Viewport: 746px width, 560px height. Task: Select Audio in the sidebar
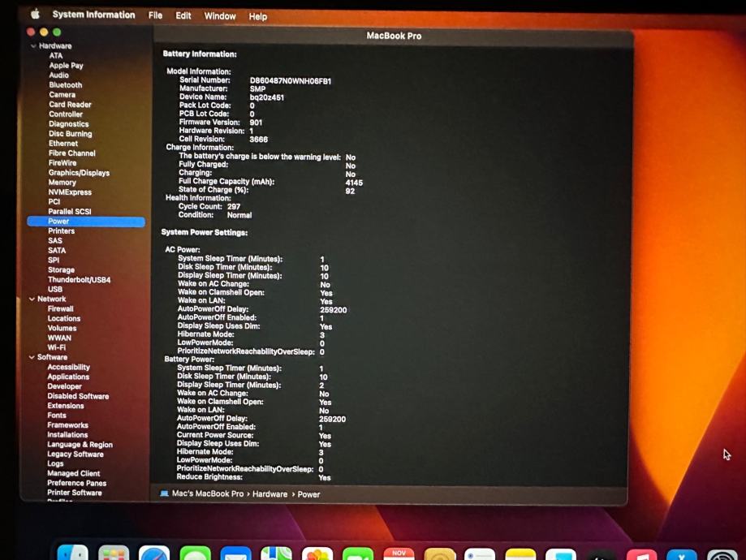pos(59,75)
